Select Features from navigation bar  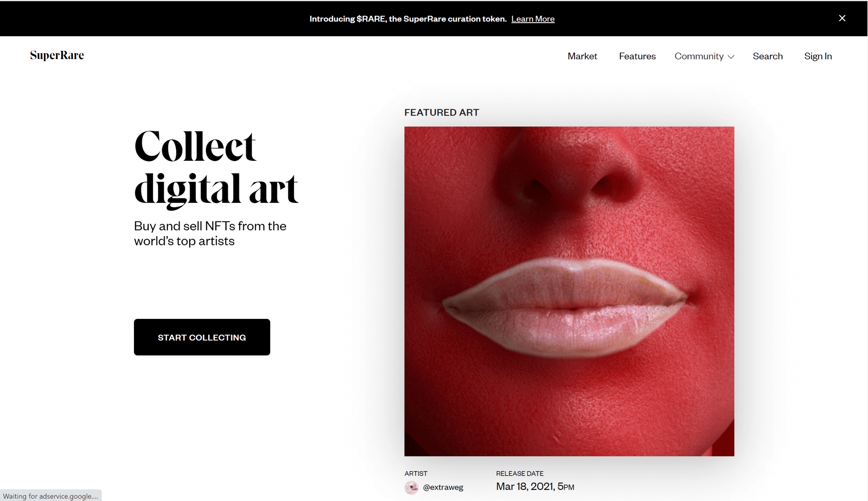pyautogui.click(x=637, y=56)
